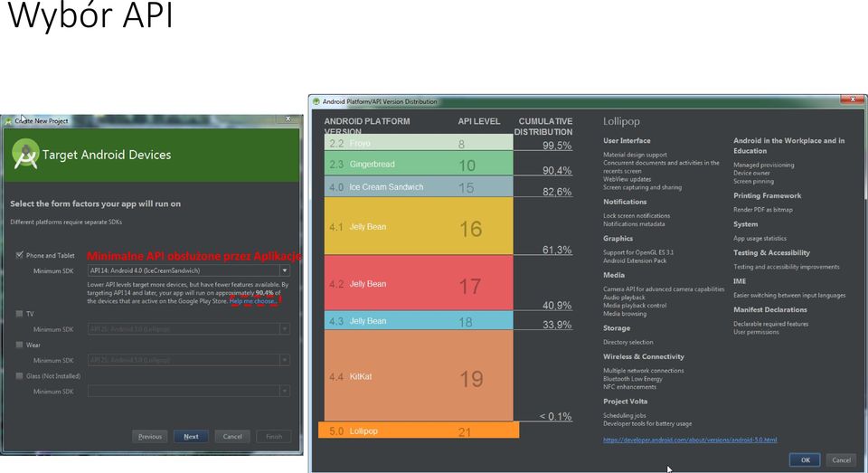Select the 4.4 KitKat API 19 bar

419,375
